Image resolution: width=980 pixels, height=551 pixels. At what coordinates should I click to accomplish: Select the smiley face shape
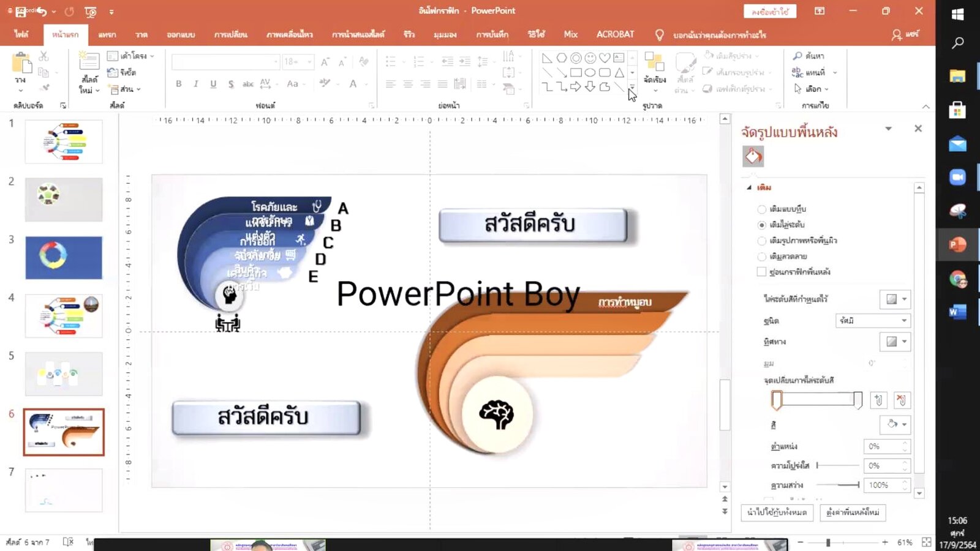[590, 58]
